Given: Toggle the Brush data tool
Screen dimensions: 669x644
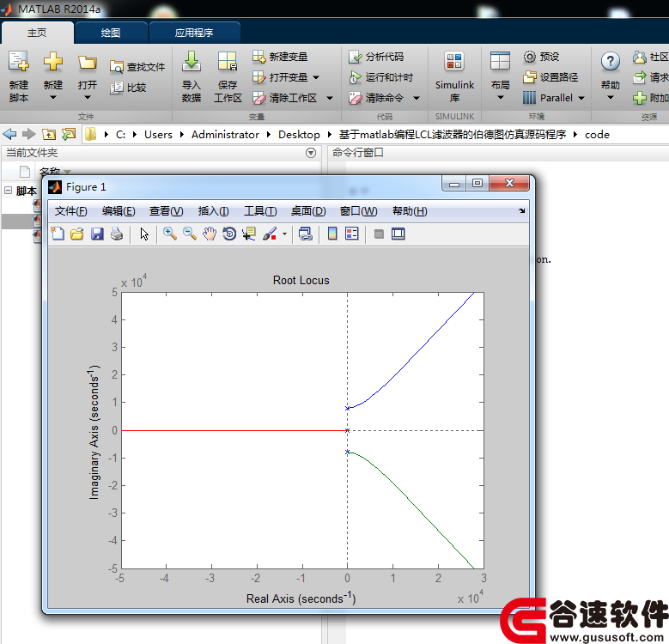Looking at the screenshot, I should 270,234.
